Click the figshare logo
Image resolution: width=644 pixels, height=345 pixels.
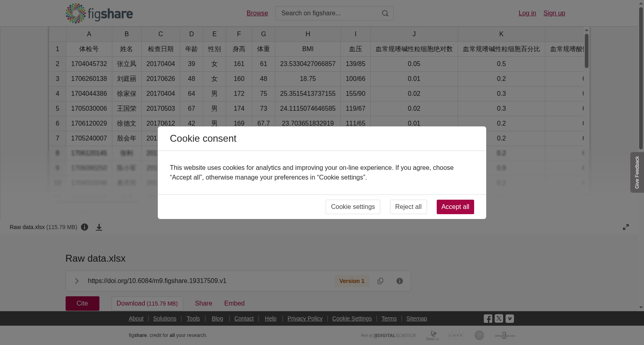[x=99, y=13]
